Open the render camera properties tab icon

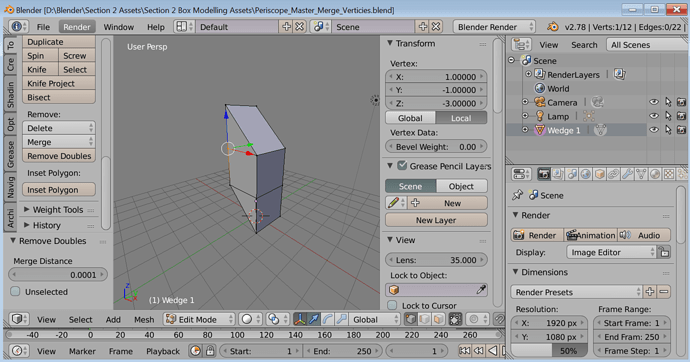click(x=544, y=174)
